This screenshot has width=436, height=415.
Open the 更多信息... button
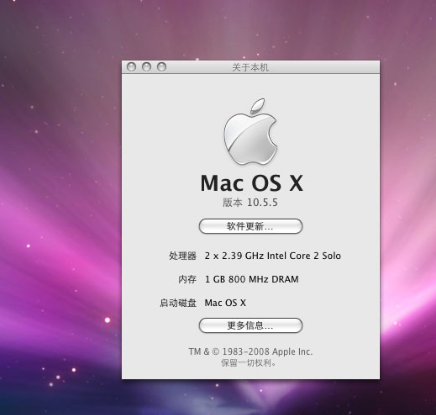[251, 326]
